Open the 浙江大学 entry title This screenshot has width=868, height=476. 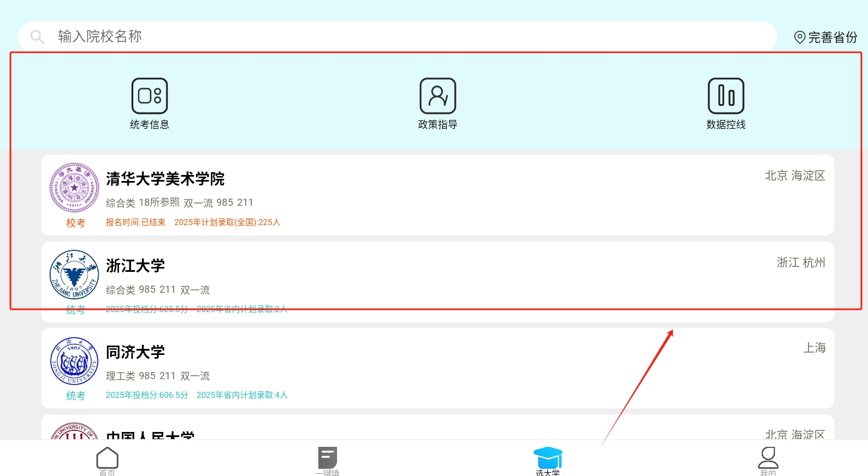pos(135,266)
